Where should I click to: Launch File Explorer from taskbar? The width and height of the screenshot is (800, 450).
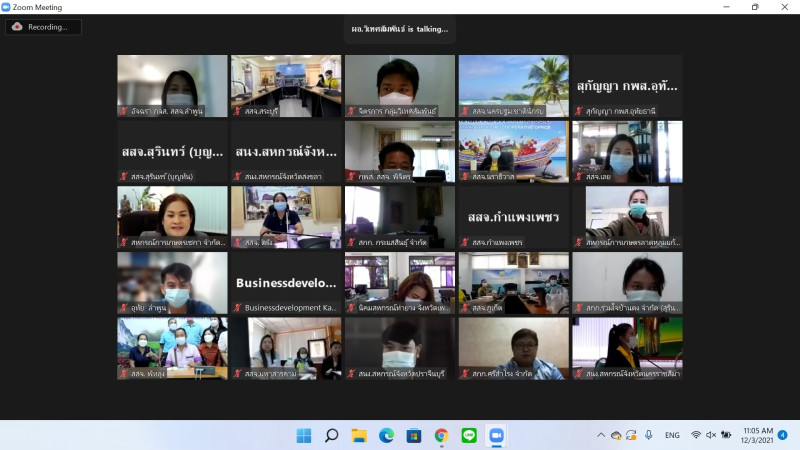(x=359, y=435)
